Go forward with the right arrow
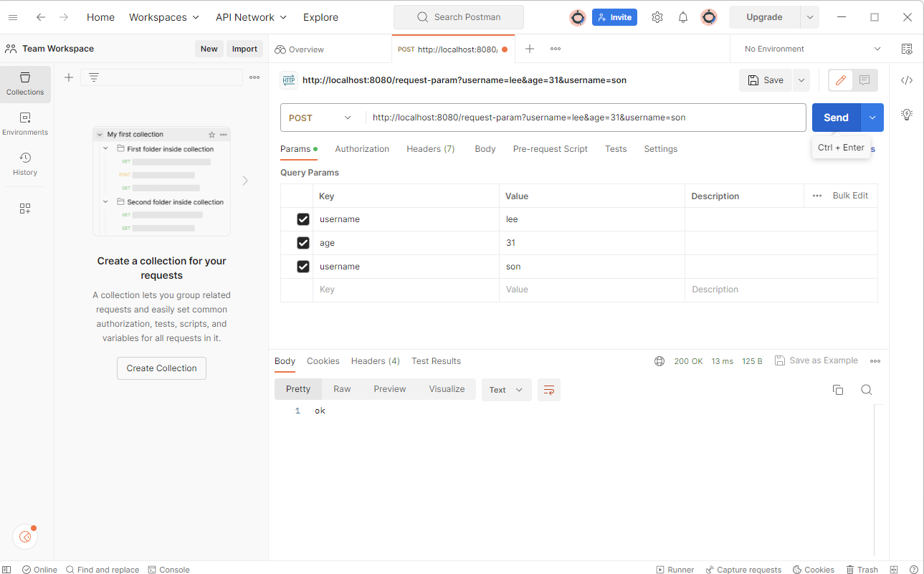This screenshot has width=924, height=574. [x=64, y=17]
